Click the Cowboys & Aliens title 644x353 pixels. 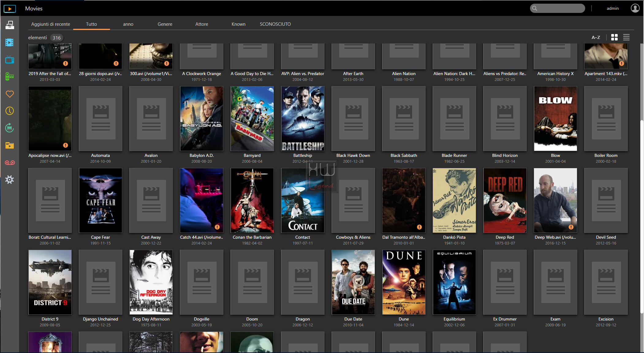(353, 237)
